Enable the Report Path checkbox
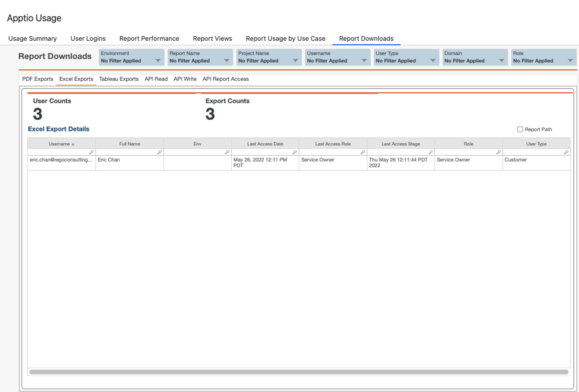The height and width of the screenshot is (392, 579). click(520, 129)
